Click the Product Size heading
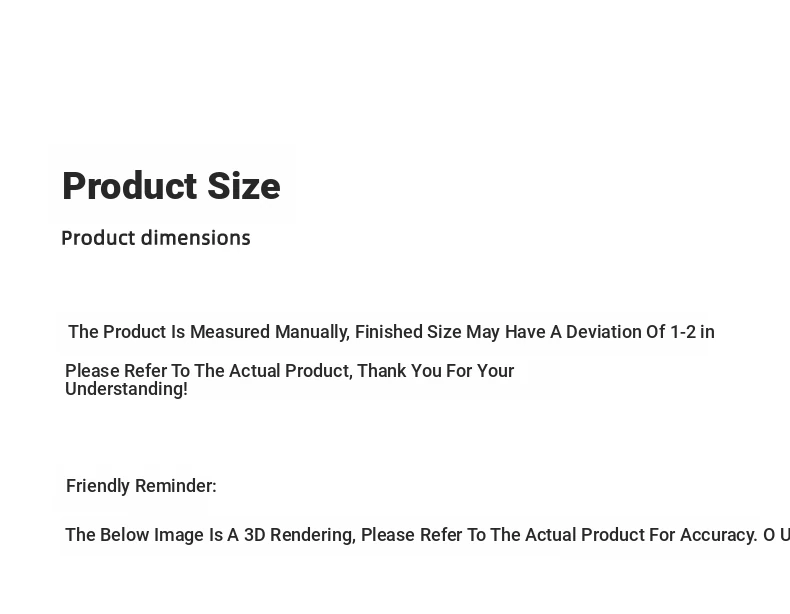This screenshot has width=790, height=614. click(171, 186)
